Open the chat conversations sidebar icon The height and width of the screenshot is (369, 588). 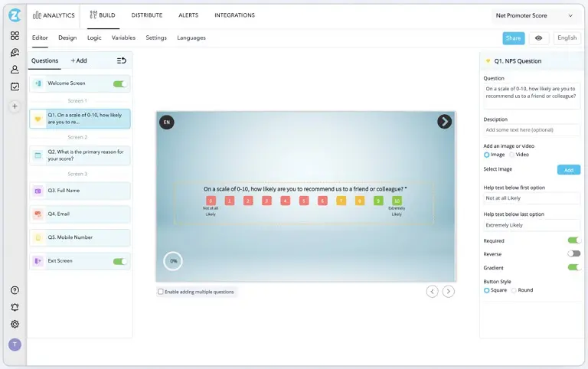(15, 53)
